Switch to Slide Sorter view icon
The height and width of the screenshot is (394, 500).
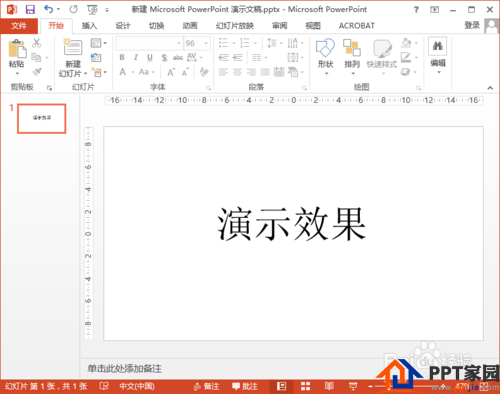[x=305, y=386]
